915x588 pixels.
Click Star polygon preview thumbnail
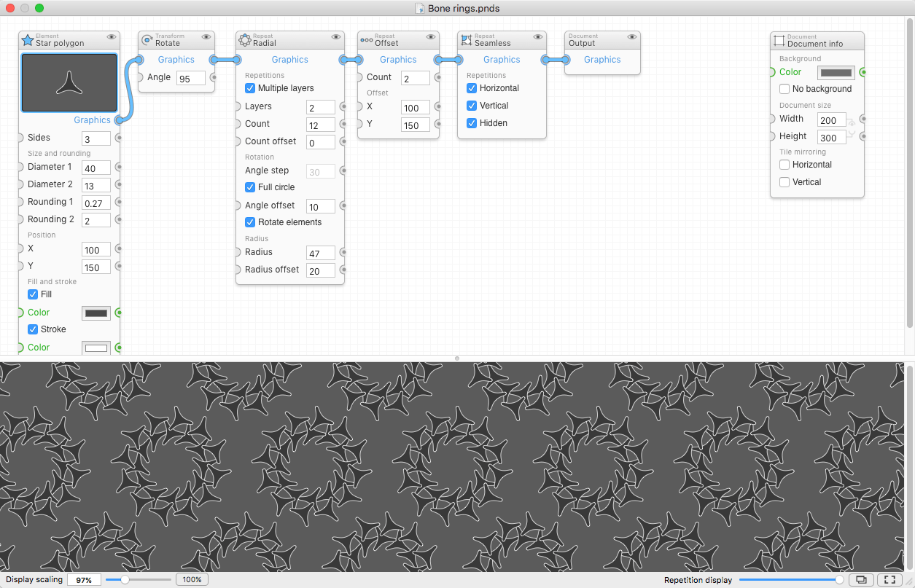tap(69, 82)
